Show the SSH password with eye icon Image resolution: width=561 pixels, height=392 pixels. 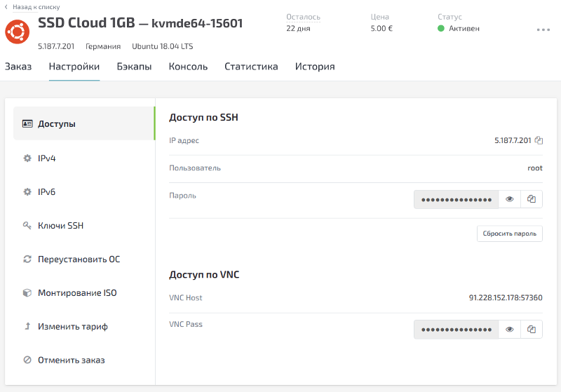[x=510, y=200]
